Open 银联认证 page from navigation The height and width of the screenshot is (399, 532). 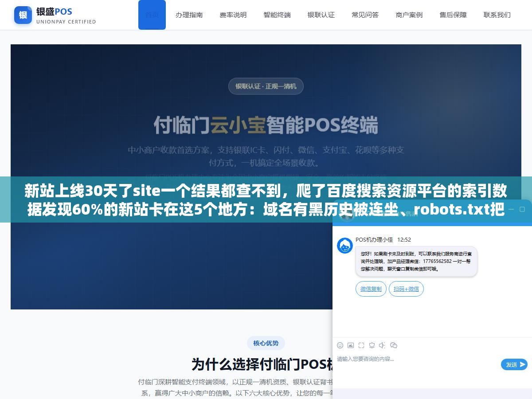tap(321, 15)
